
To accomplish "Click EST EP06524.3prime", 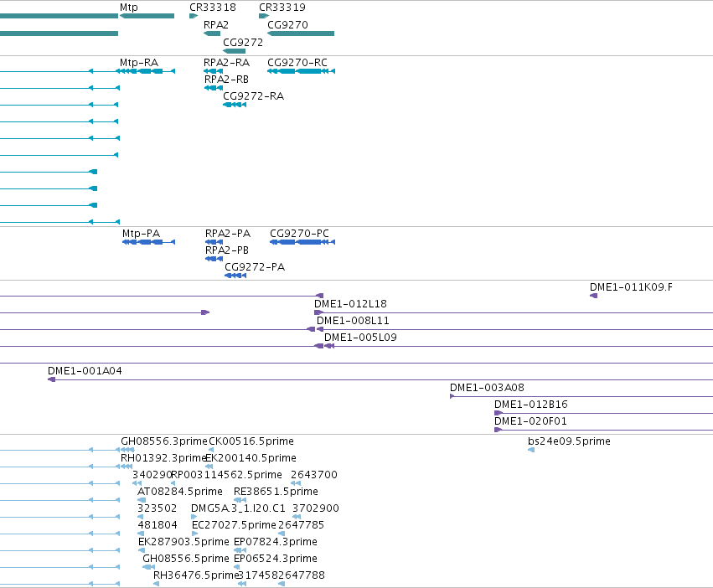I will (x=236, y=567).
